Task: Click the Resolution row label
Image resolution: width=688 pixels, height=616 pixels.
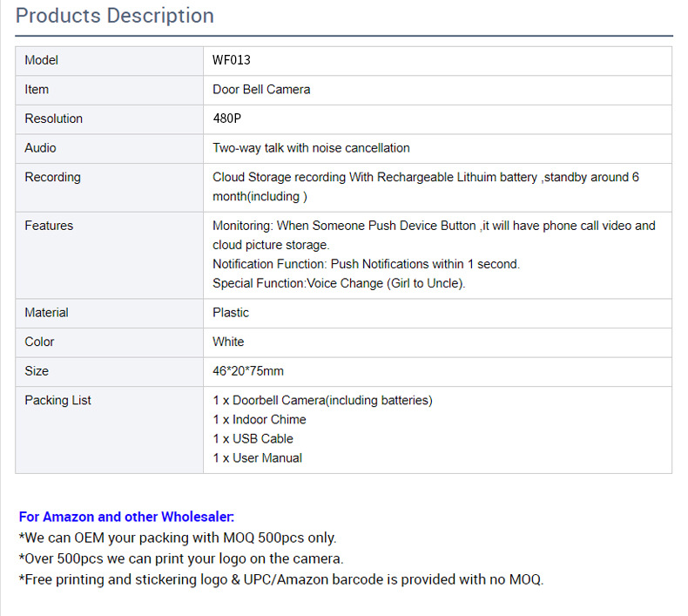Action: pos(54,118)
